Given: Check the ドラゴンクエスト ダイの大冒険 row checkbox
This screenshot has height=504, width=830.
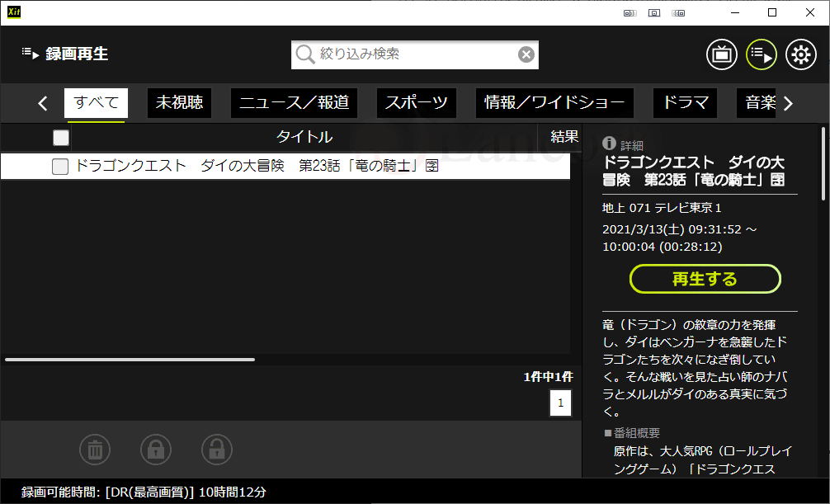Looking at the screenshot, I should (59, 167).
